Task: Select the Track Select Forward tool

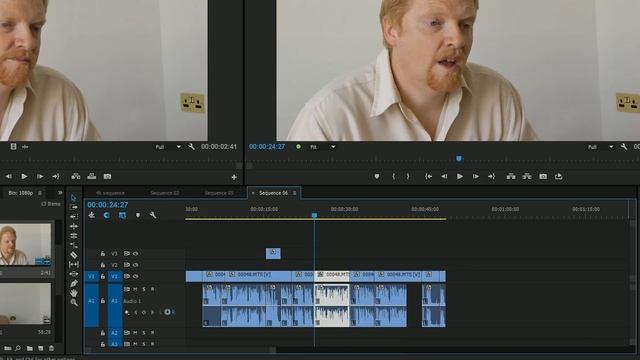Action: [x=73, y=207]
